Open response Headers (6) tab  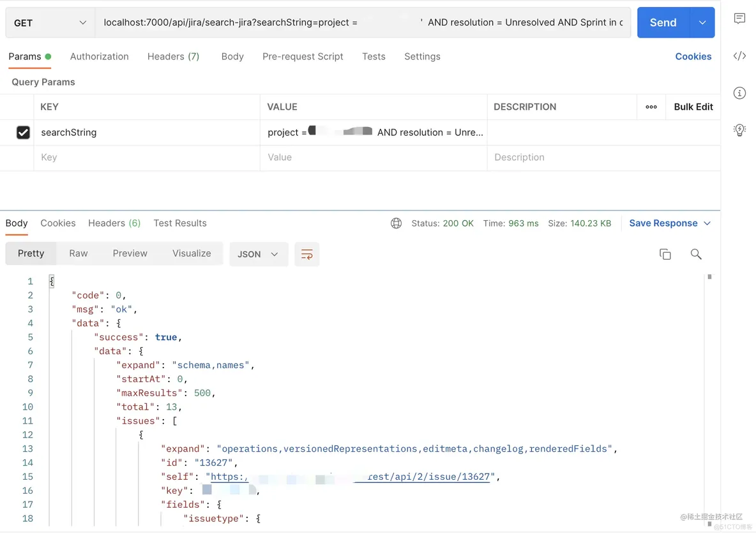[x=114, y=223]
